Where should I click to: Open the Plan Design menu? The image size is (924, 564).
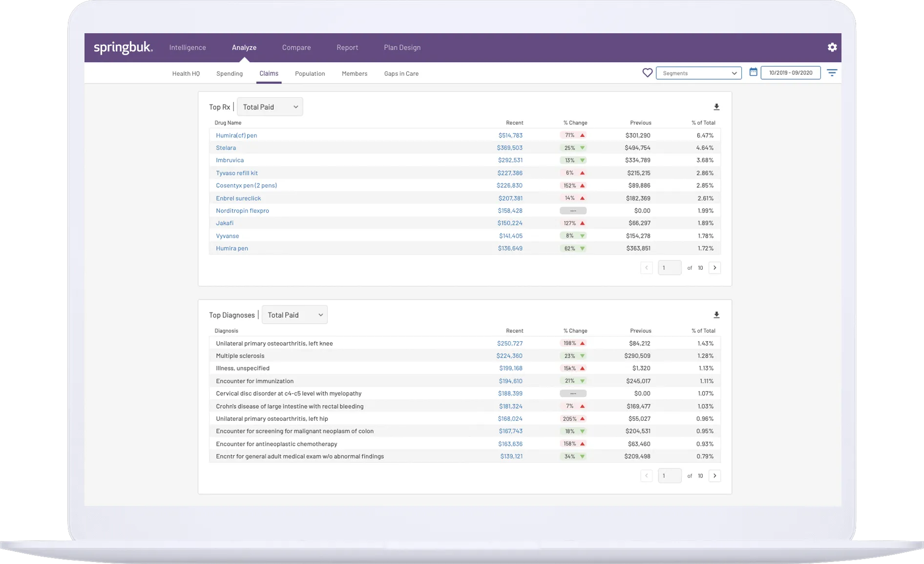(402, 47)
